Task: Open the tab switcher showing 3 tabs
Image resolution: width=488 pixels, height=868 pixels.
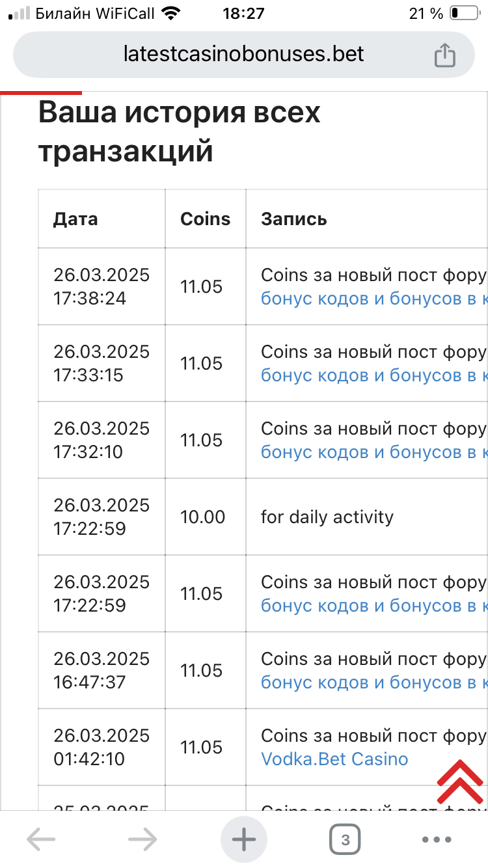Action: (345, 840)
